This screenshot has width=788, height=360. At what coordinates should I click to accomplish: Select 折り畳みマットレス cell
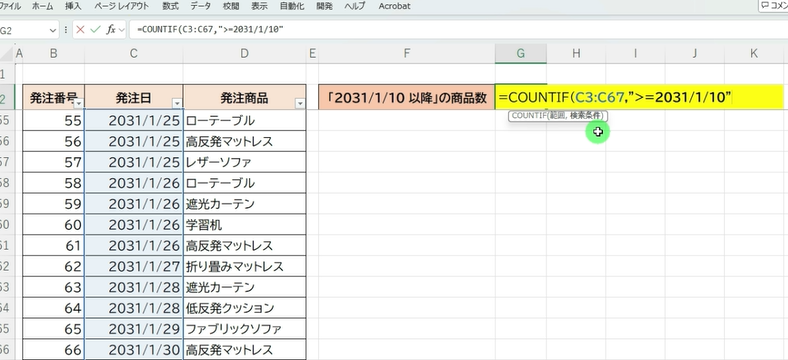point(245,266)
